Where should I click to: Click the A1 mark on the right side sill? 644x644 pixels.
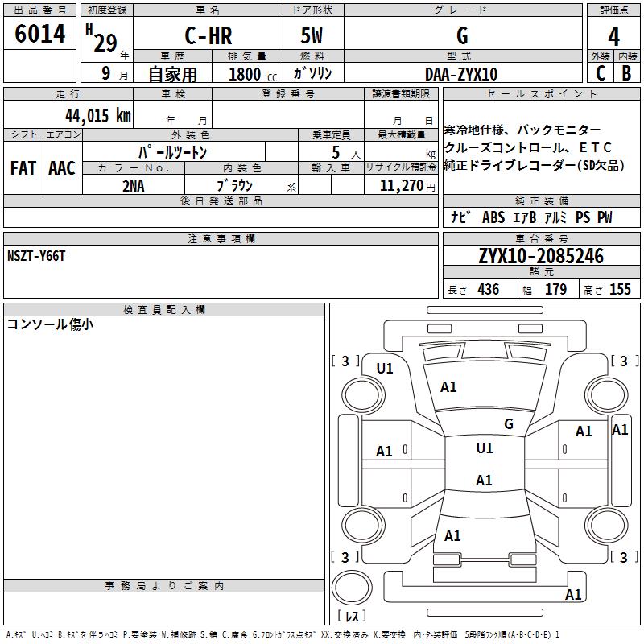coord(620,430)
